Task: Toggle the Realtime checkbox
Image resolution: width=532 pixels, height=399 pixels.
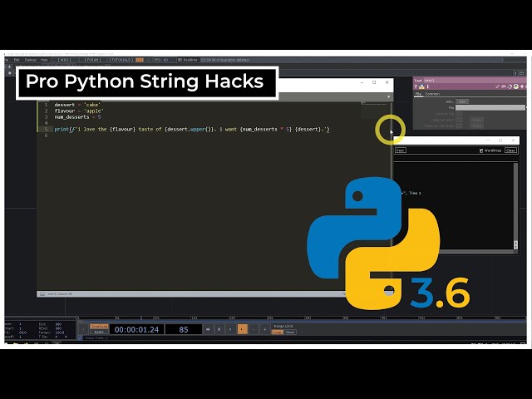Action: click(180, 60)
